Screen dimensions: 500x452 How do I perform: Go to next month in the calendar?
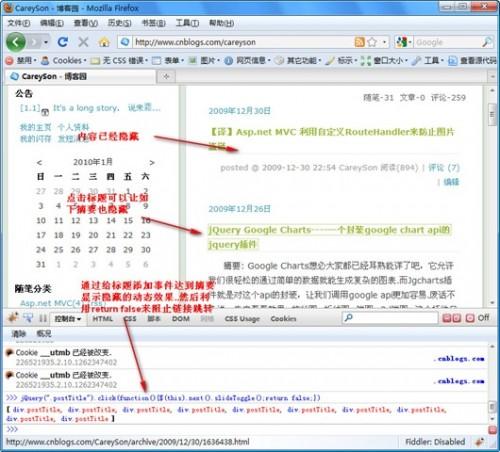coord(152,163)
